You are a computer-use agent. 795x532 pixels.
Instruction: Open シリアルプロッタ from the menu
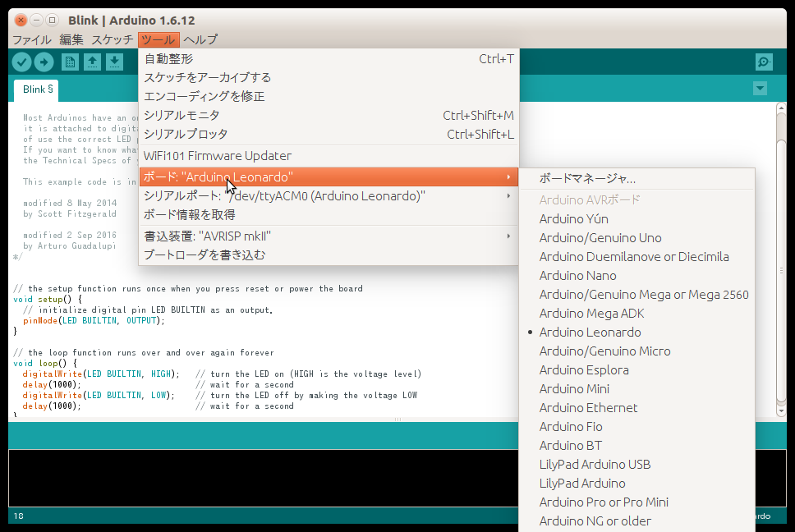tap(329, 134)
